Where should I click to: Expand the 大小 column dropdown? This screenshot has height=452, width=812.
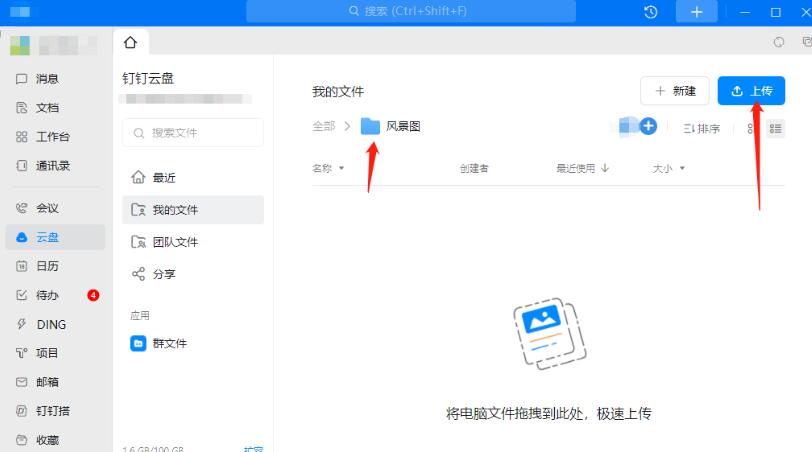[682, 169]
